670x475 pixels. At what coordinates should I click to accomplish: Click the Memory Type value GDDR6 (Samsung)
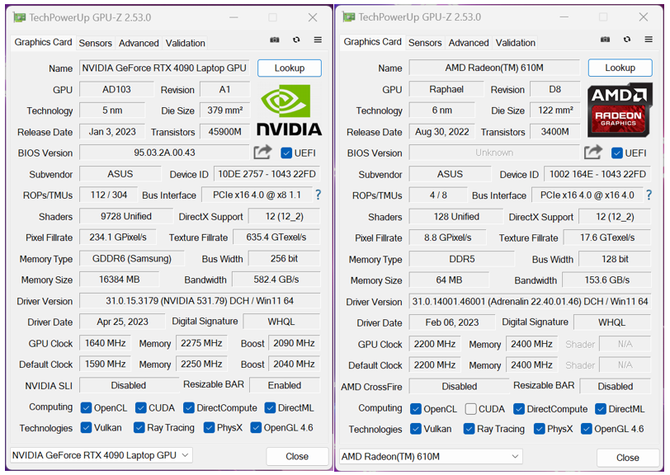tap(132, 258)
